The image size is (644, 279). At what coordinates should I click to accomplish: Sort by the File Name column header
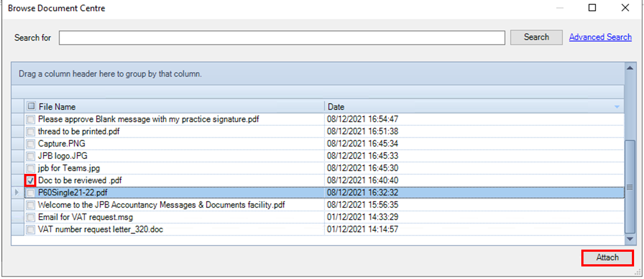[175, 106]
